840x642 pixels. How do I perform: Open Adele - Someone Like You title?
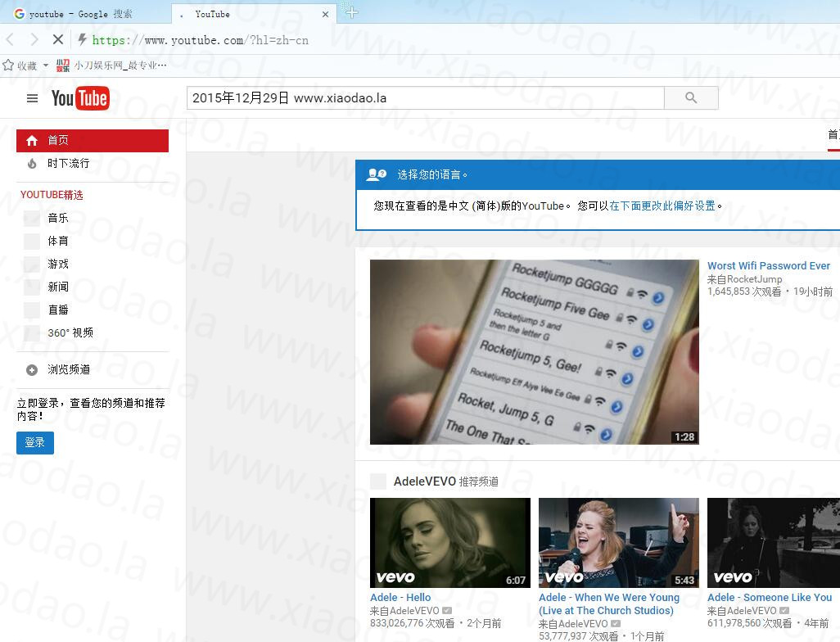[x=770, y=598]
